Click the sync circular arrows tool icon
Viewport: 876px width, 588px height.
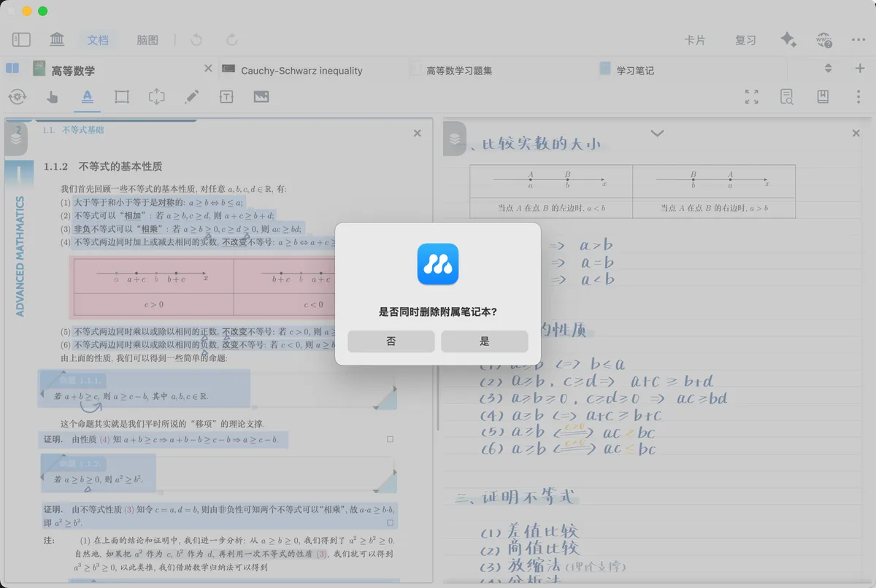[x=18, y=96]
